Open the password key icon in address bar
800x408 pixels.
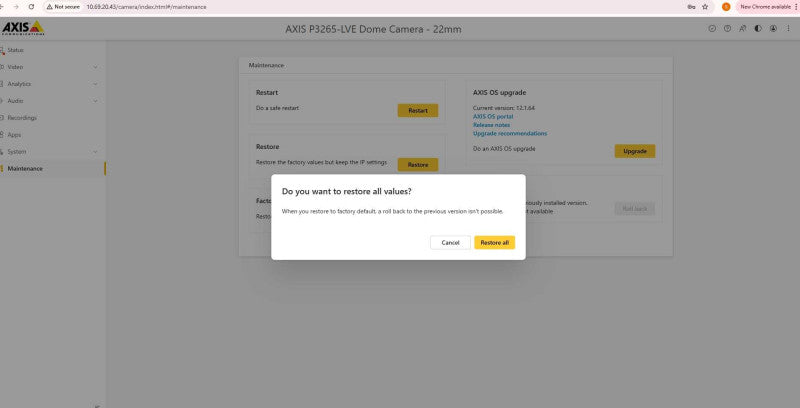pyautogui.click(x=691, y=7)
